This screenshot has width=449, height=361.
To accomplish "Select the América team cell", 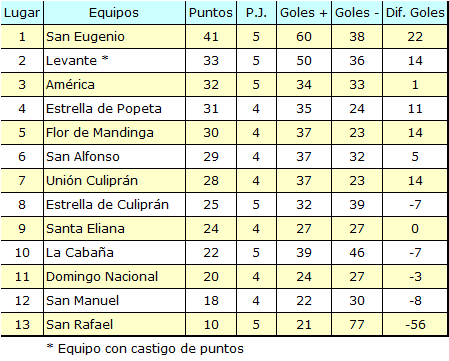I will (x=114, y=85).
